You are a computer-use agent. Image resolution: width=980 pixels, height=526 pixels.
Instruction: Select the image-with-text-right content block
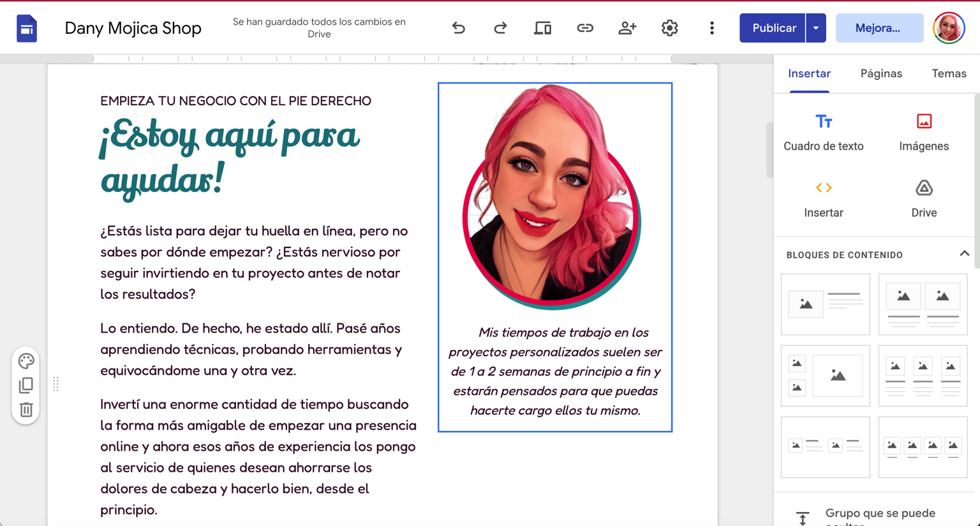826,304
